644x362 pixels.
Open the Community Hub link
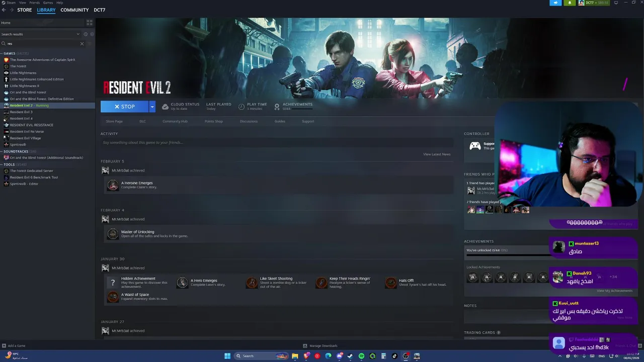(175, 121)
